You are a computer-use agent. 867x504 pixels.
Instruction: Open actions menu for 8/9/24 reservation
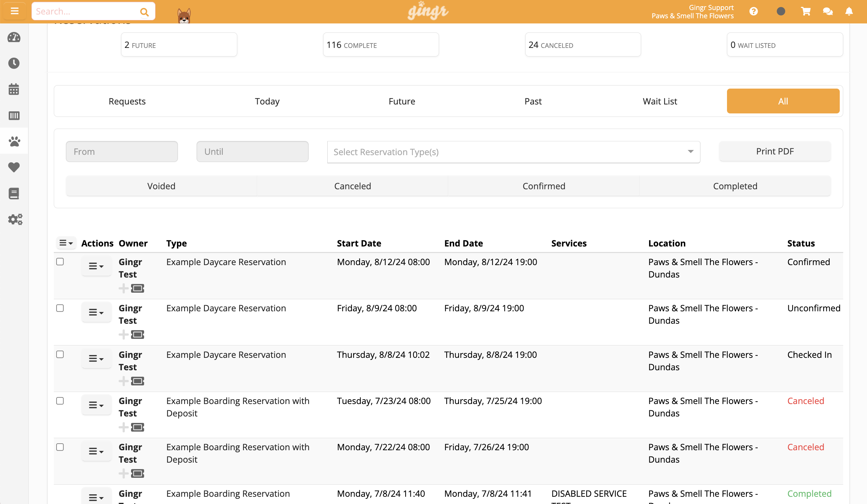[x=96, y=312]
